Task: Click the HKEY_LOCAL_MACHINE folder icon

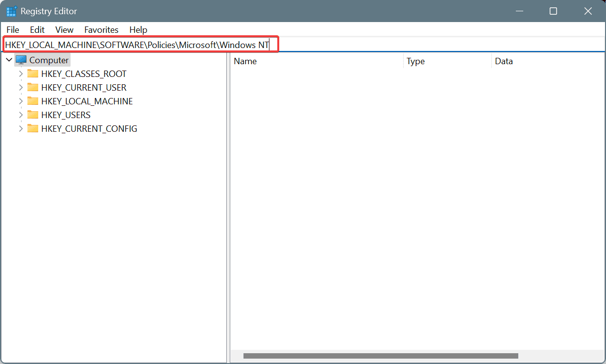Action: click(33, 101)
